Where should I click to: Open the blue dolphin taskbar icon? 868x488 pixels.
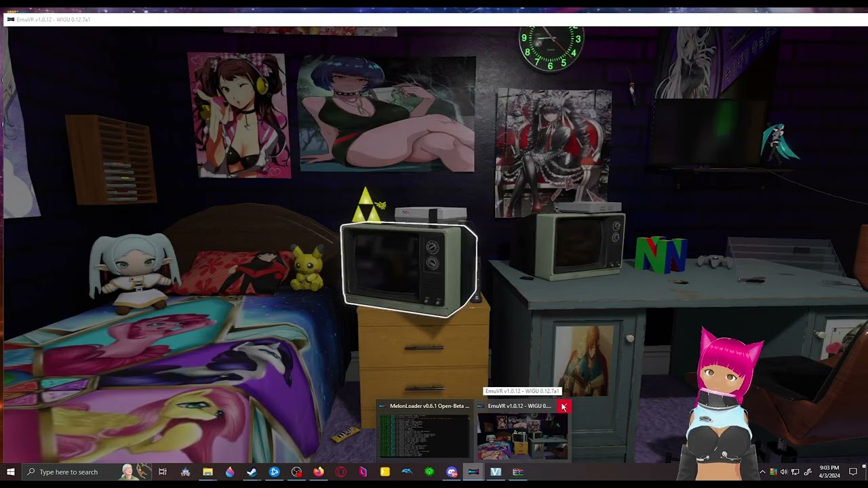coord(407,472)
